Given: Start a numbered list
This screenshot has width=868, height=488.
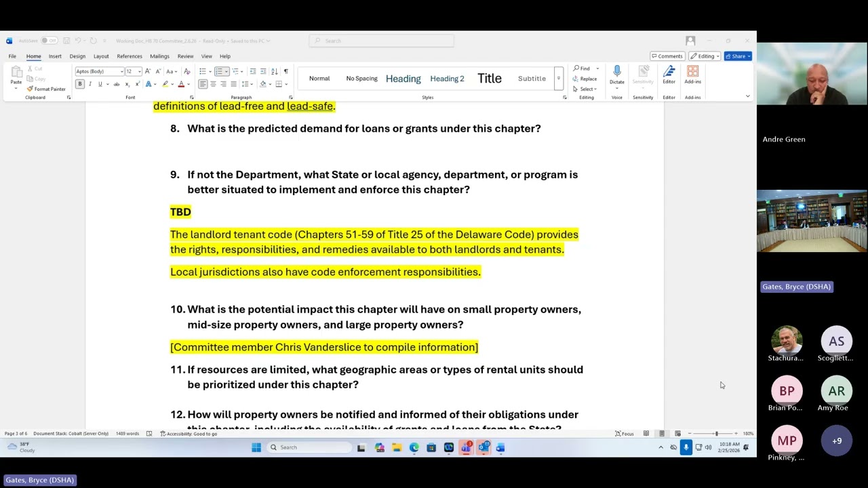Looking at the screenshot, I should point(218,71).
